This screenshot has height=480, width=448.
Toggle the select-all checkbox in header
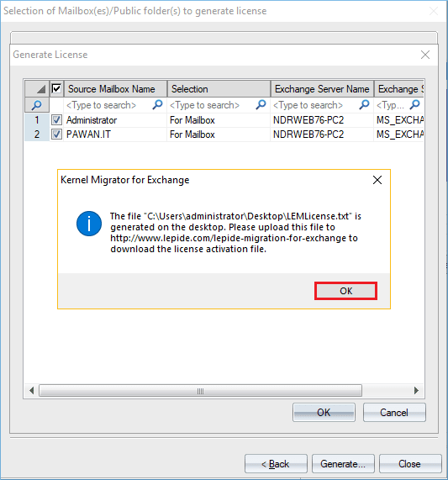click(x=56, y=89)
